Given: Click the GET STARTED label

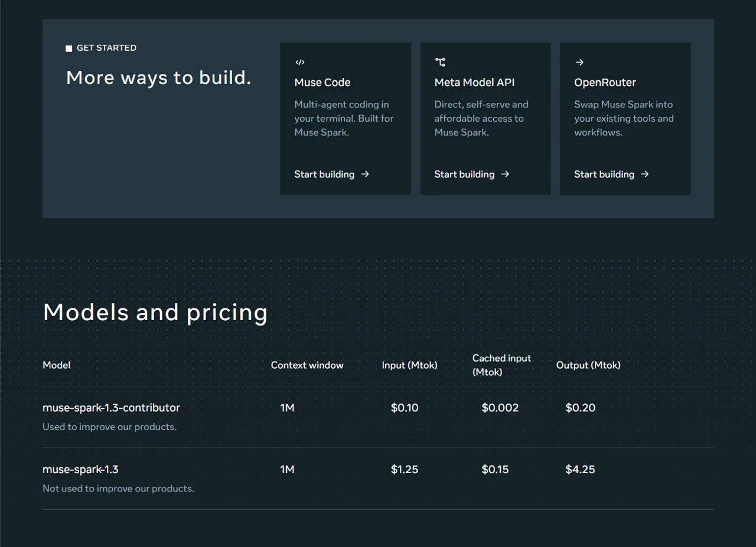Looking at the screenshot, I should 106,48.
